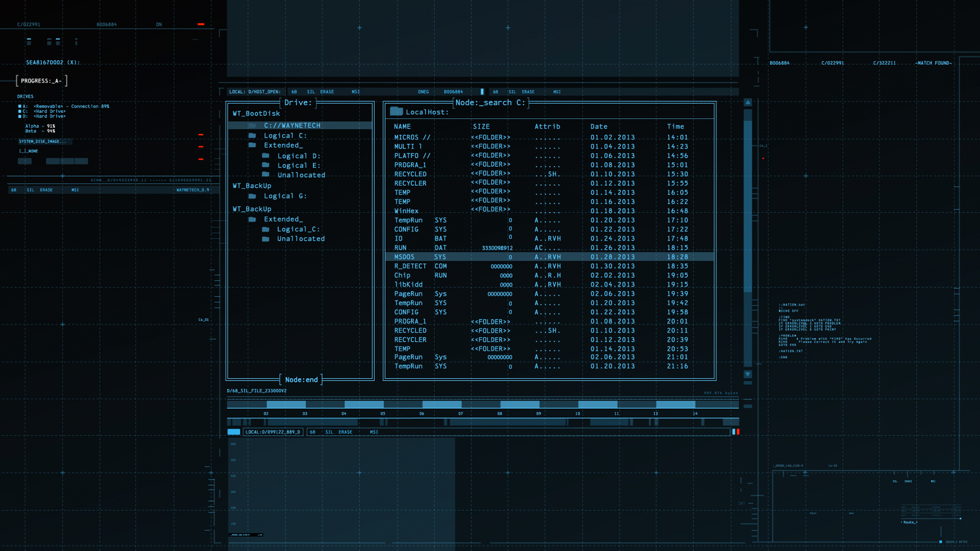Viewport: 980px width, 551px height.
Task: Toggle the C: Hard Drive marker
Action: [20, 111]
